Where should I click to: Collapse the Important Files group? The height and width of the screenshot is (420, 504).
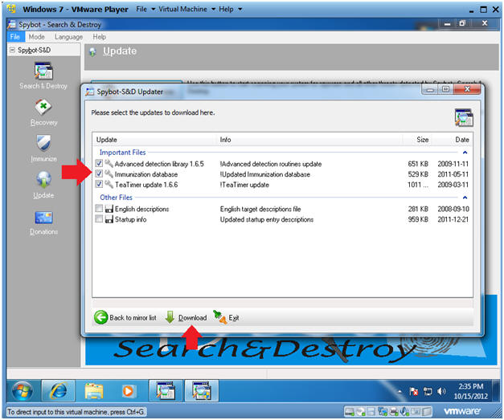tap(465, 153)
